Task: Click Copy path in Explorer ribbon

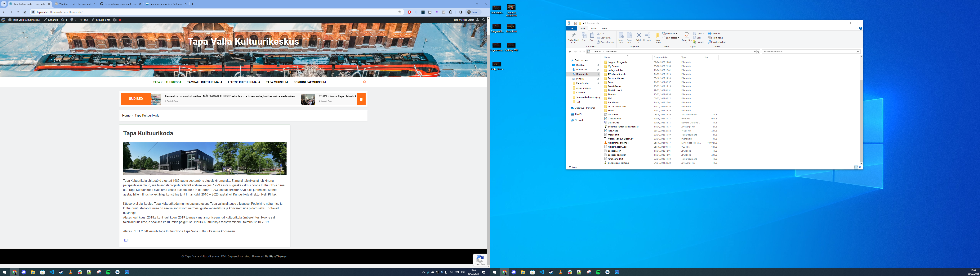Action: click(604, 38)
